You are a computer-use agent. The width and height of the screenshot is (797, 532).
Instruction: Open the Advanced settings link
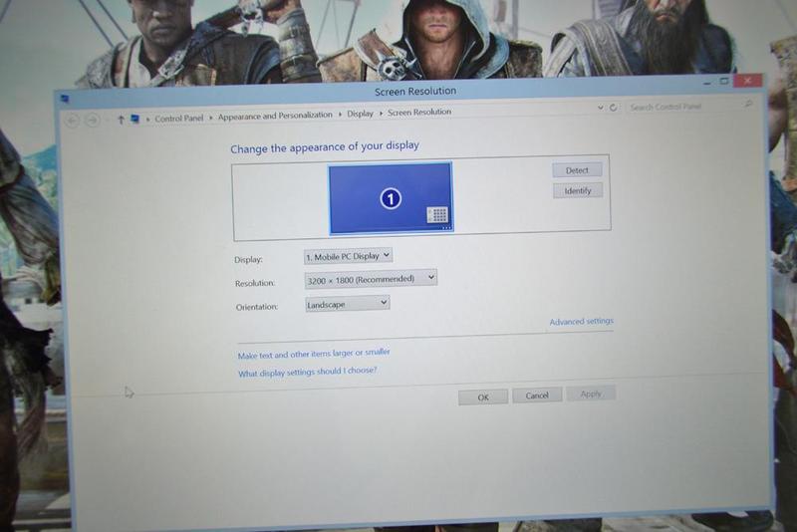581,322
